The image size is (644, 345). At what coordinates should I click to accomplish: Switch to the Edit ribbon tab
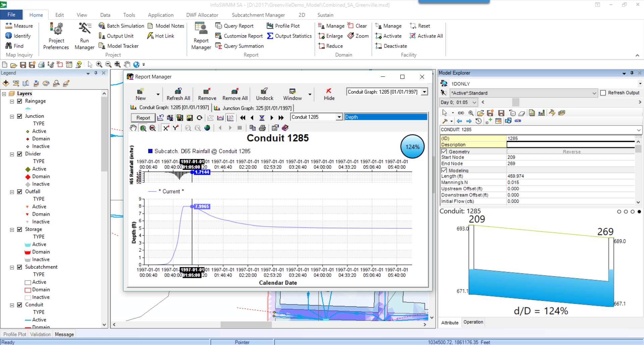point(59,15)
